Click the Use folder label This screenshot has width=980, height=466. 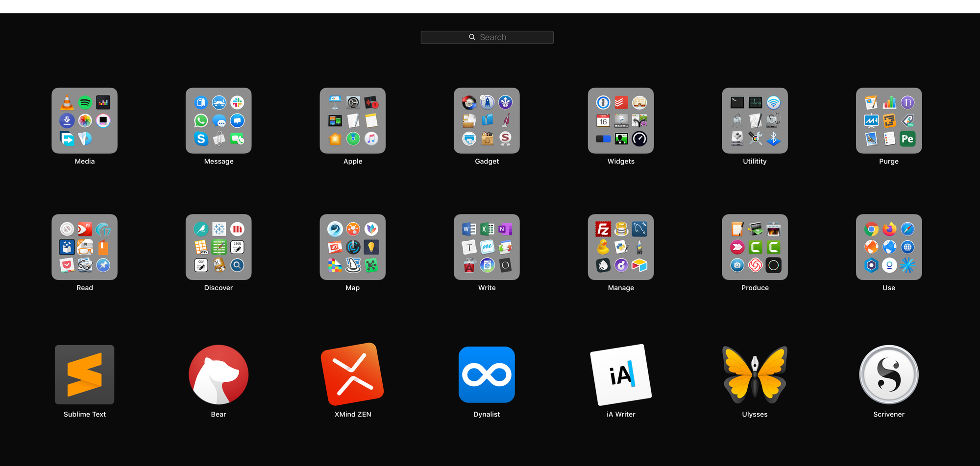[889, 288]
